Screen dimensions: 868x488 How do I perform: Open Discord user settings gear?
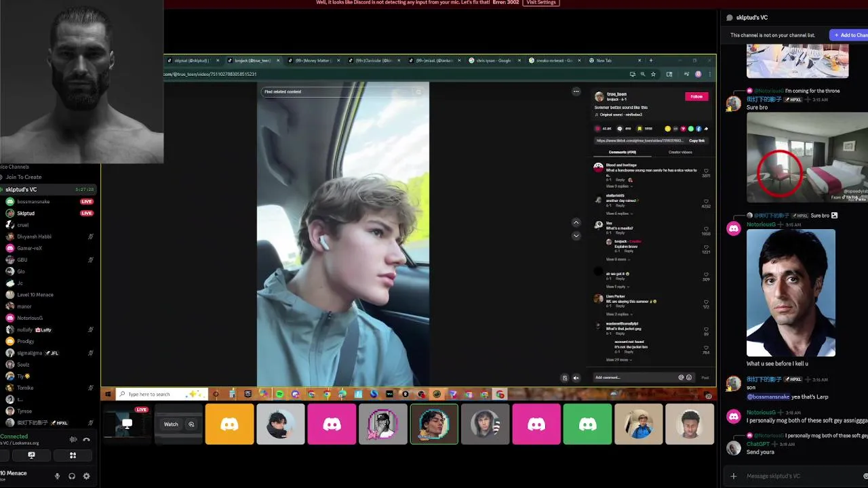pos(86,476)
